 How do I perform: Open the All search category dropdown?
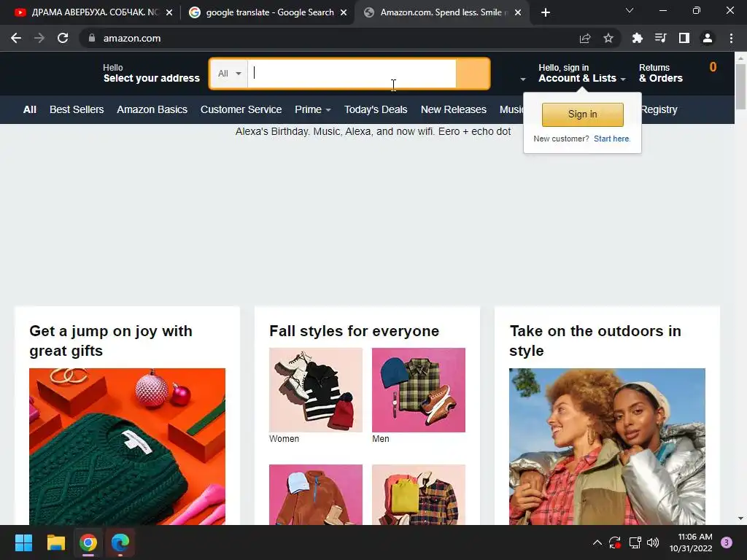pos(229,74)
